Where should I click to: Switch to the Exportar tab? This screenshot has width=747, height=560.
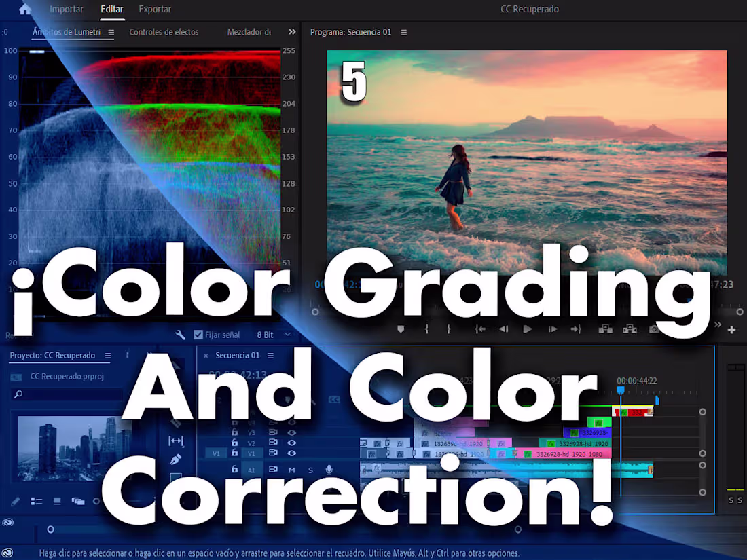154,10
